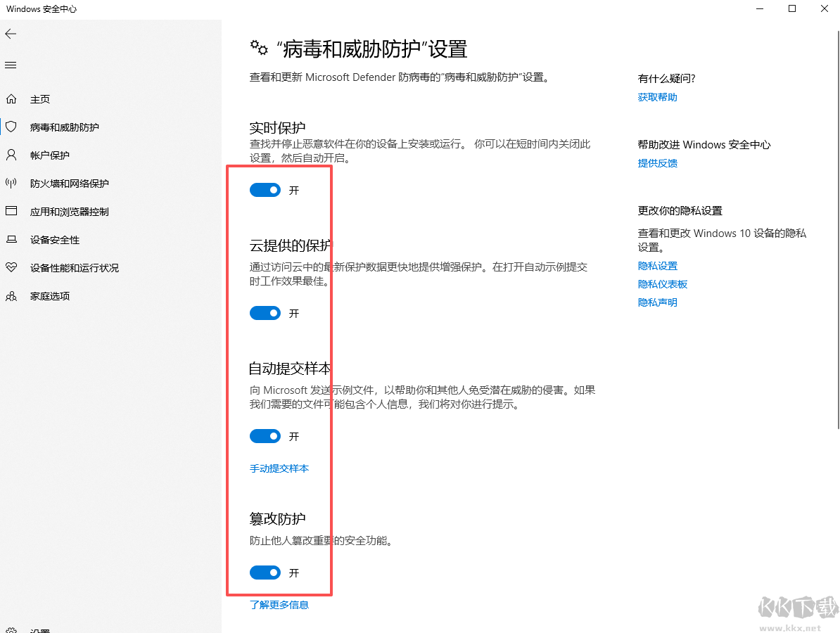Click the heart icon for 设备性能和运行状况
Viewport: 840px width, 633px height.
11,267
